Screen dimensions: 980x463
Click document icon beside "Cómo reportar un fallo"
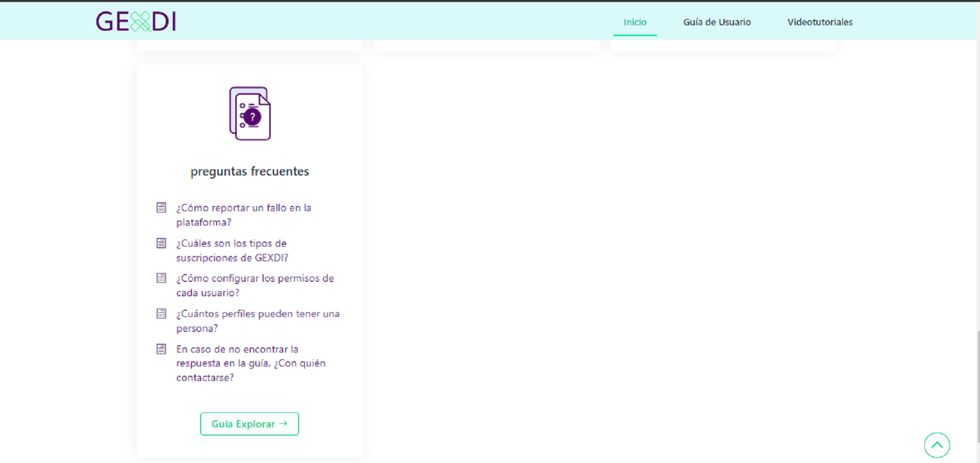[161, 207]
